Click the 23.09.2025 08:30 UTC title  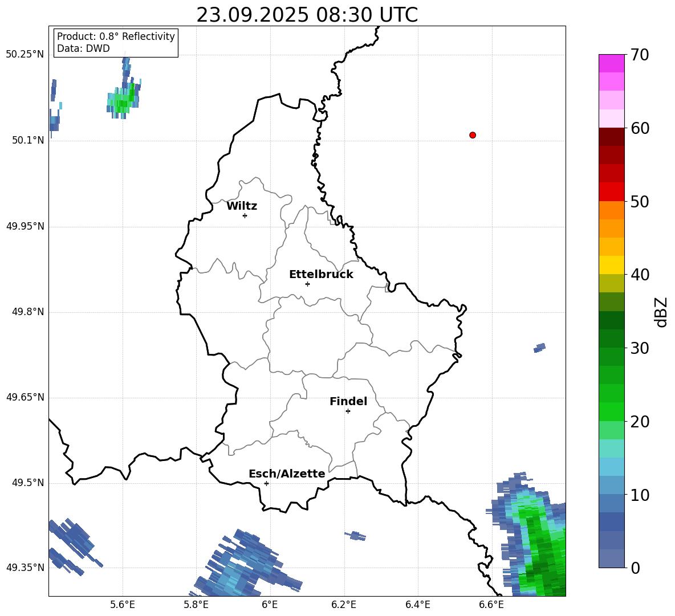click(307, 15)
